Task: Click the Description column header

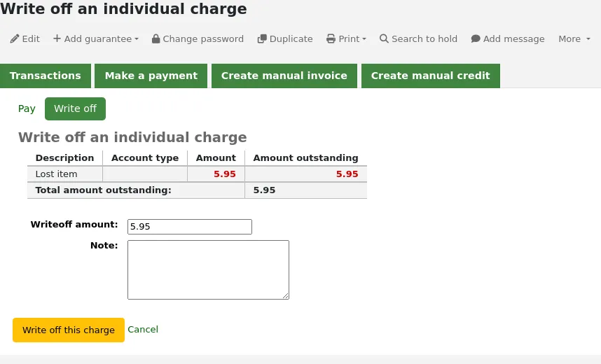Action: pos(64,158)
